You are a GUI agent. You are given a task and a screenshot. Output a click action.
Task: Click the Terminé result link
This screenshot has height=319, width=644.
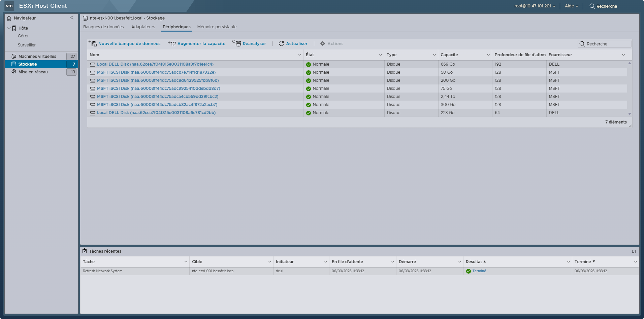[x=479, y=271]
